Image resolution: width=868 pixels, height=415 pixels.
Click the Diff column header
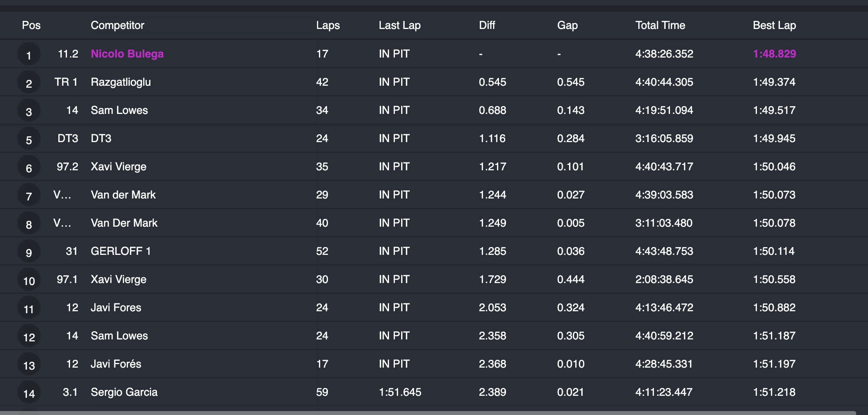point(487,25)
